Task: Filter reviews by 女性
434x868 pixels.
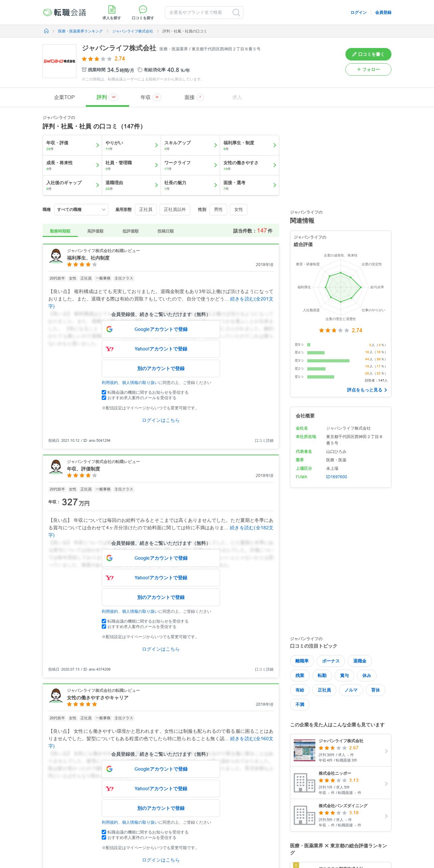Action: point(239,210)
